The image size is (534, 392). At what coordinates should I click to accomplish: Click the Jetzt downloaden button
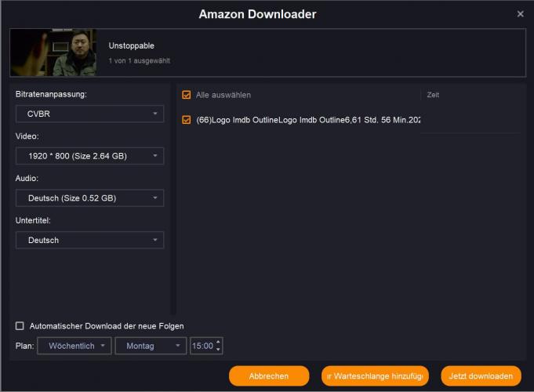(481, 376)
